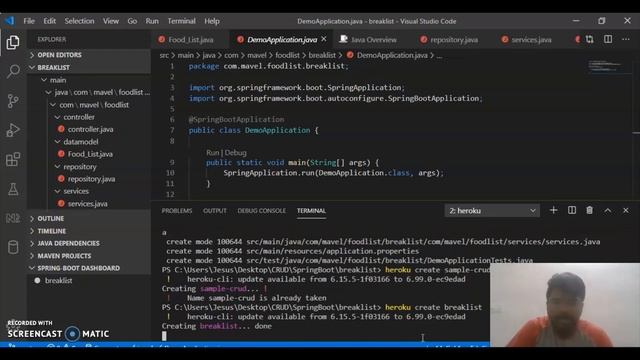
Task: Collapse the Spring-Boot Dashboard section
Action: point(89,268)
